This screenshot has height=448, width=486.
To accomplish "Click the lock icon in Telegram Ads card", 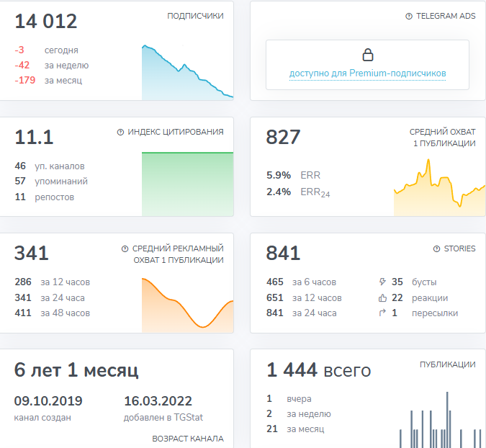I will tap(367, 55).
